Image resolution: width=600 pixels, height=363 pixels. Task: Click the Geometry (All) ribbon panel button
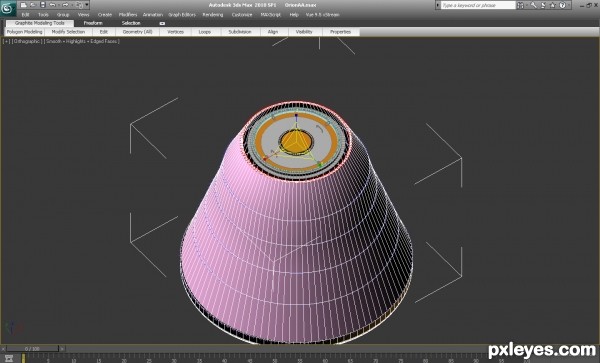137,32
